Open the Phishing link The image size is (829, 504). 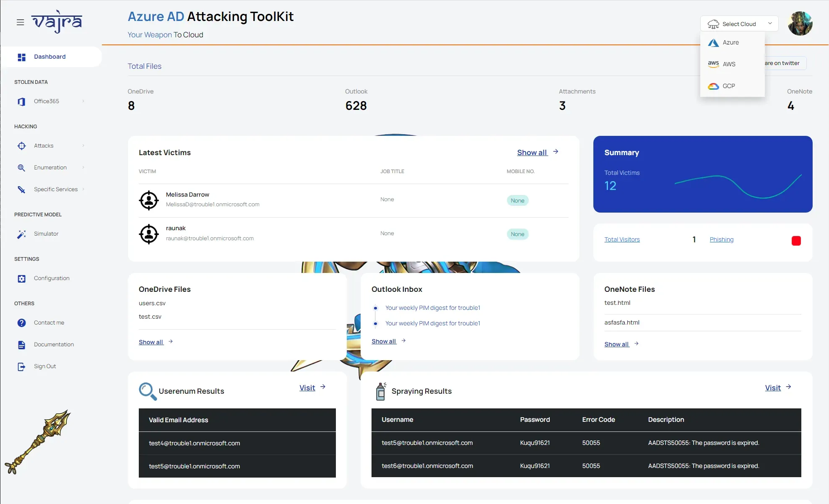click(721, 239)
